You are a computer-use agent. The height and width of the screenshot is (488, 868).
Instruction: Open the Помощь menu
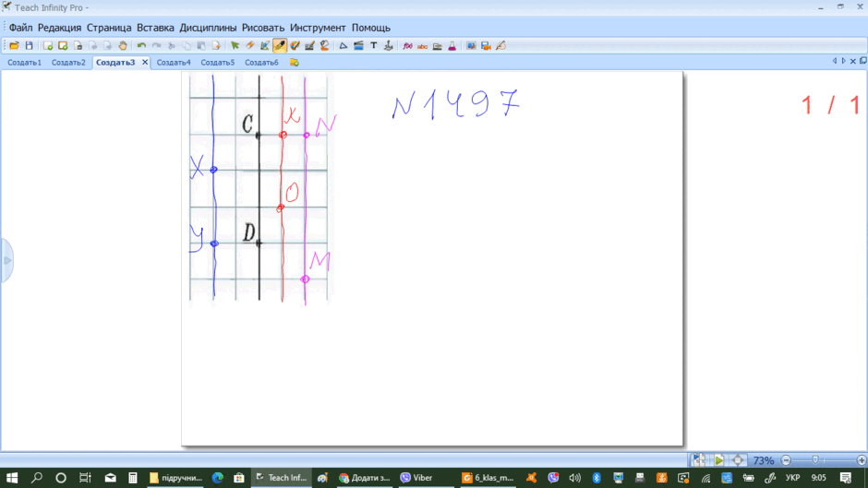coord(371,28)
